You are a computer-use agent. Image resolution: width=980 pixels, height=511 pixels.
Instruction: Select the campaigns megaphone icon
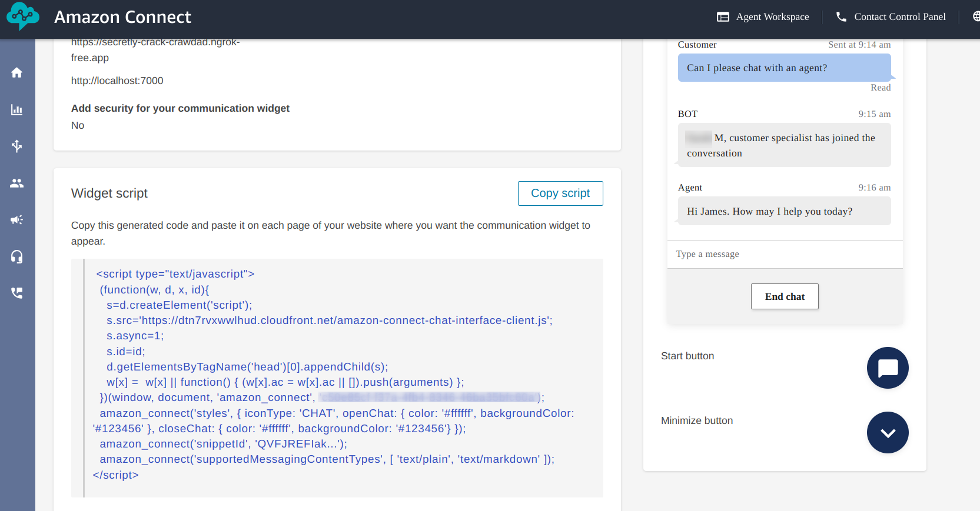17,220
